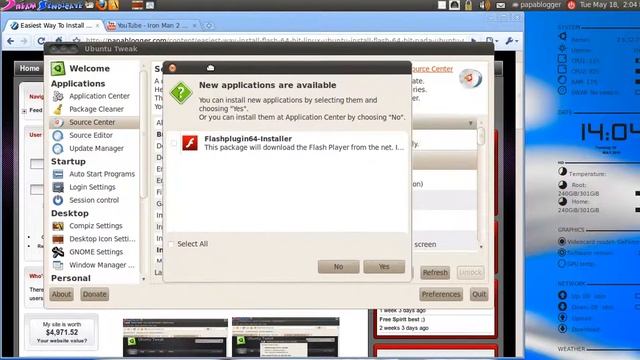Click the Refresh button

tap(435, 273)
